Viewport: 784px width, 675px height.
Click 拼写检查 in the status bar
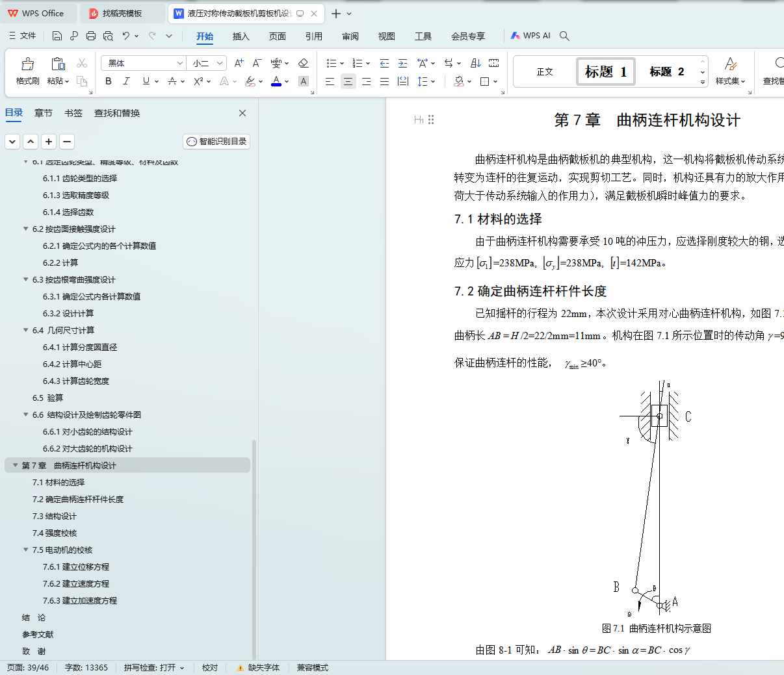pos(154,668)
